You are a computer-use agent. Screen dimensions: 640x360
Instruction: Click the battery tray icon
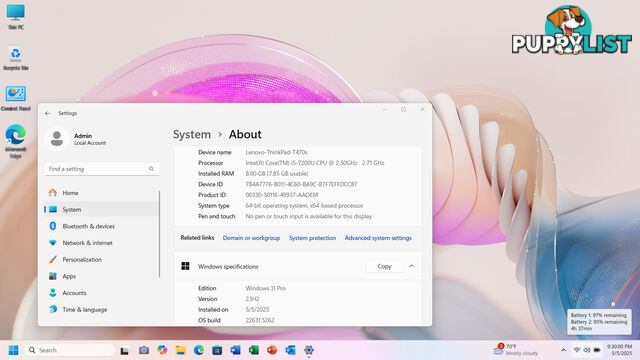click(597, 350)
